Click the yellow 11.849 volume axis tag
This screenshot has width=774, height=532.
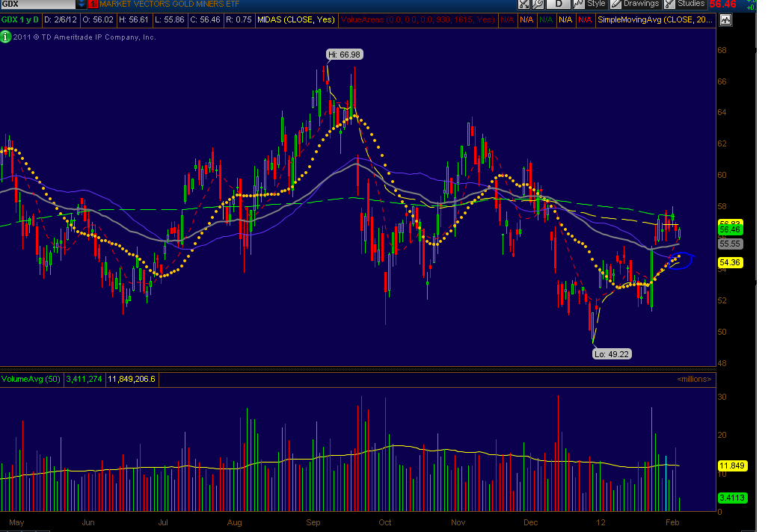pyautogui.click(x=732, y=466)
